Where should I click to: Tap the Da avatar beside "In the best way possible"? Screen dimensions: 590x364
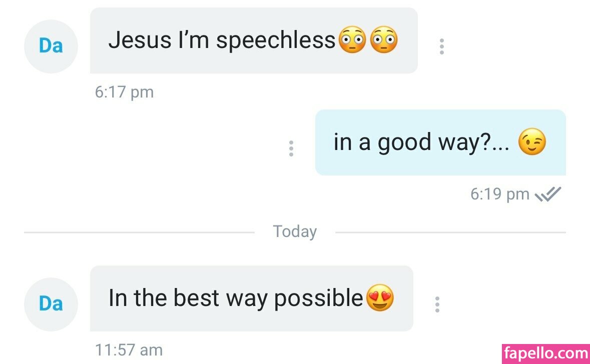pos(51,304)
